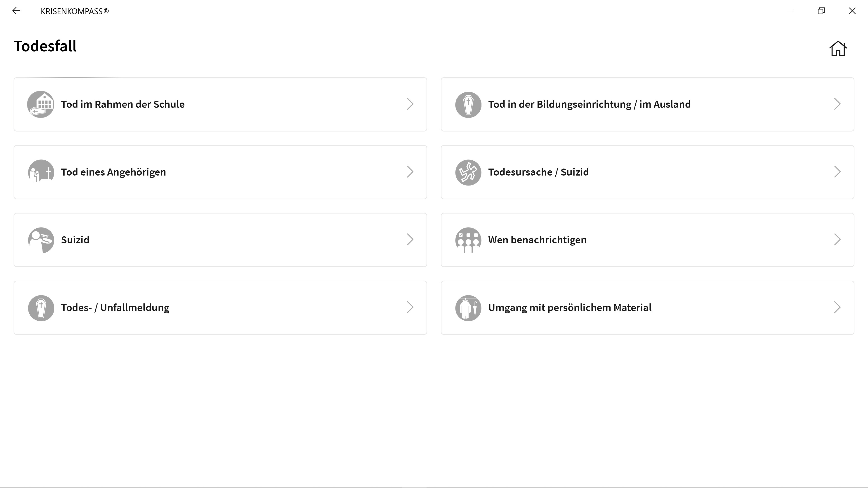Click the body outline icon
Image resolution: width=868 pixels, height=488 pixels.
468,172
